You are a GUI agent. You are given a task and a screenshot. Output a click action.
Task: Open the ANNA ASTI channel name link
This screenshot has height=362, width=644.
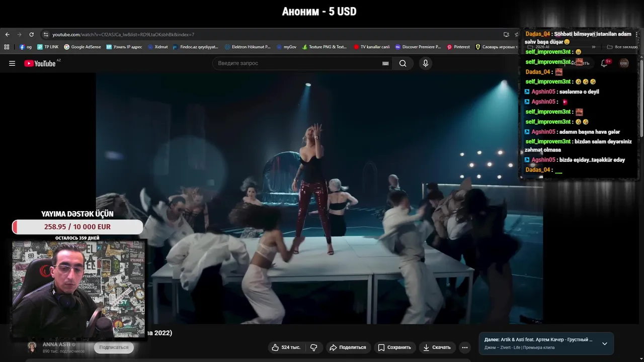pyautogui.click(x=56, y=344)
